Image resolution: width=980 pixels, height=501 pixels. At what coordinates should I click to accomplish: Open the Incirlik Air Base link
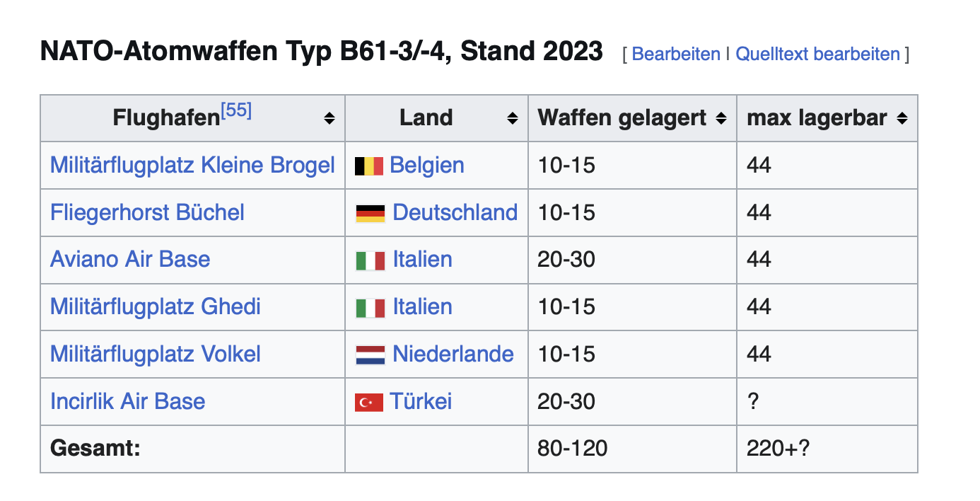coord(127,402)
